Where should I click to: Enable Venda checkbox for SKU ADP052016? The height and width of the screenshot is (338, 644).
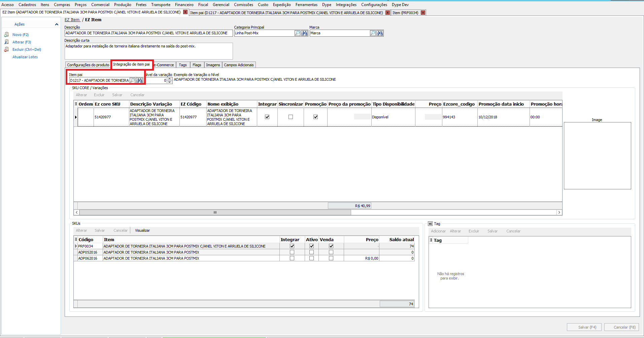[x=331, y=252]
